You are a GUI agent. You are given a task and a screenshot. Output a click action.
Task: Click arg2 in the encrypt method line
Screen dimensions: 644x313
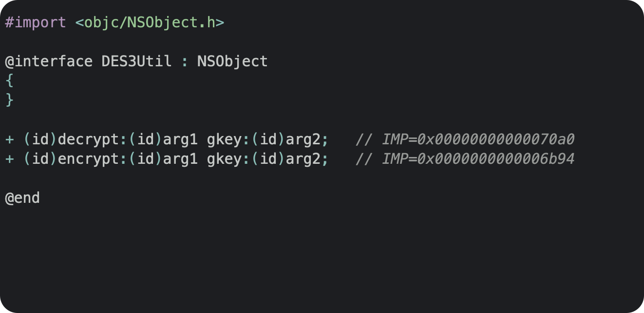303,159
